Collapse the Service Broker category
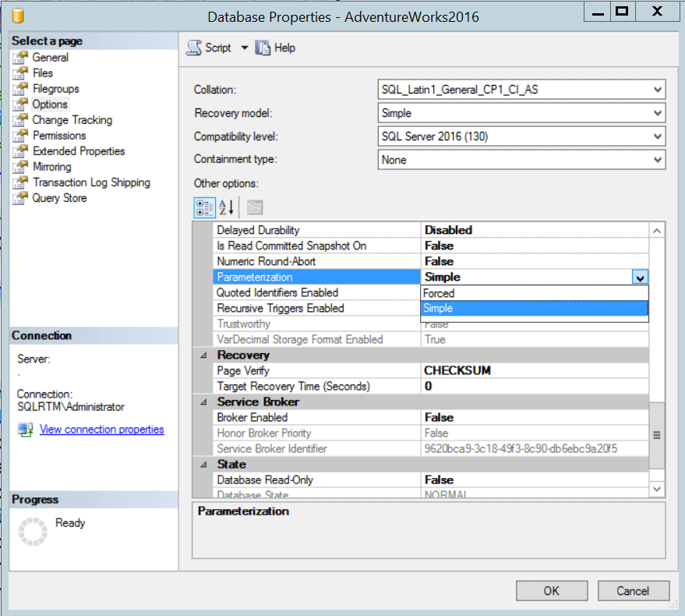 coord(203,402)
